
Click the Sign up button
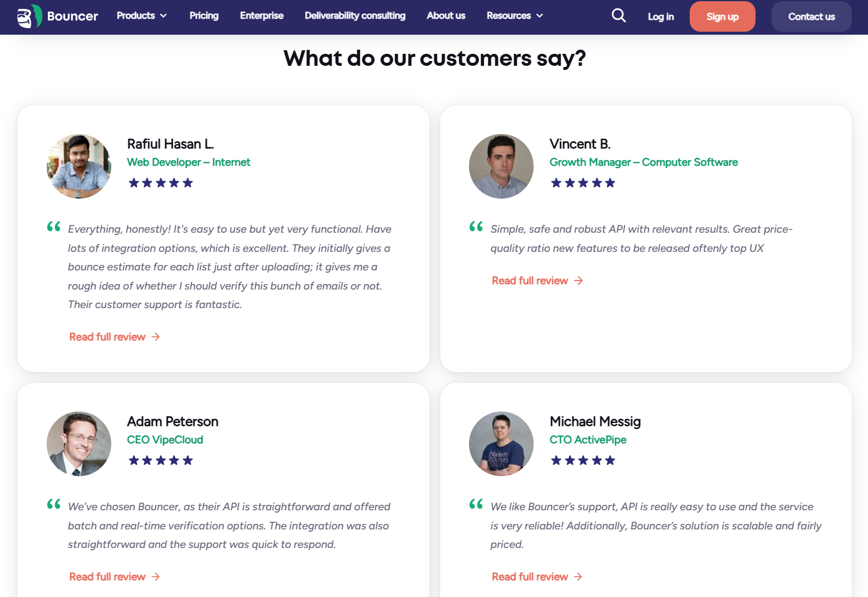click(722, 16)
